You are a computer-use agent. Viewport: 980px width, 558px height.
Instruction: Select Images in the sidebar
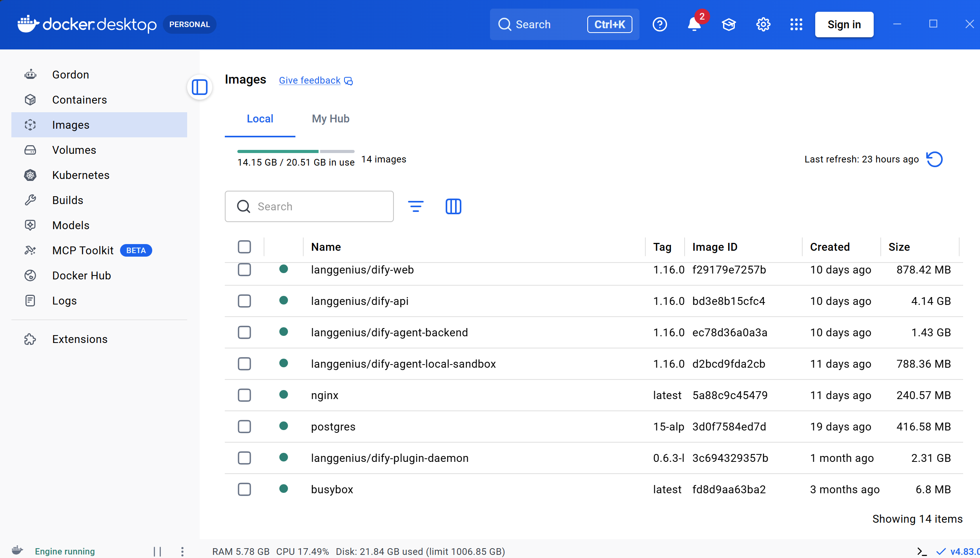point(99,125)
